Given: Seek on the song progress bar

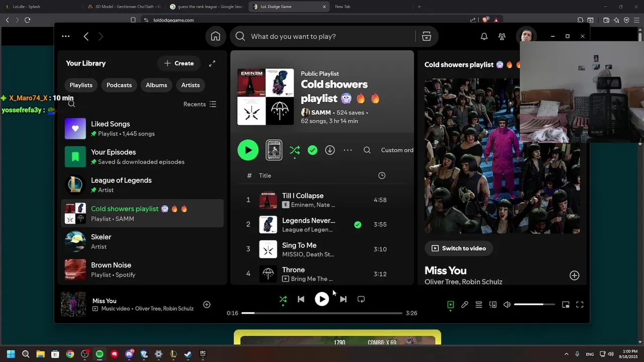Looking at the screenshot, I should pos(322,313).
